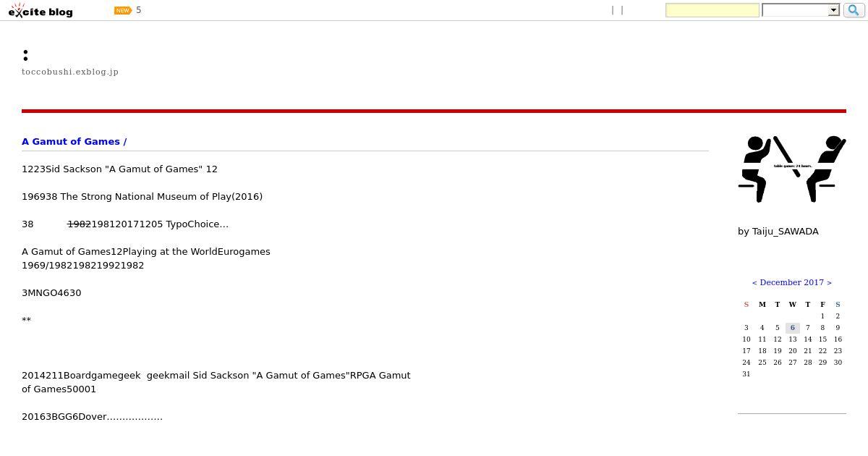Click the blog title colon heading
This screenshot has height=456, width=868.
point(25,55)
